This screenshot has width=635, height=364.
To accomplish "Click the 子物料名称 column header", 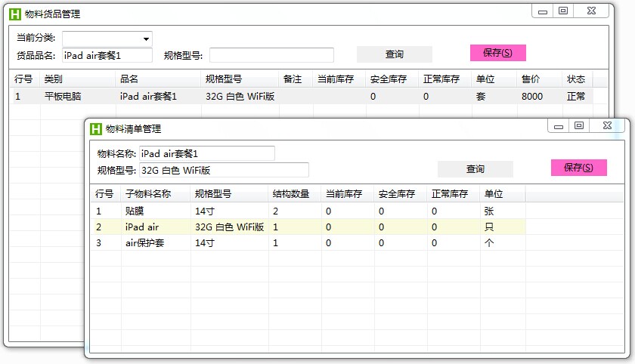I will tap(156, 194).
